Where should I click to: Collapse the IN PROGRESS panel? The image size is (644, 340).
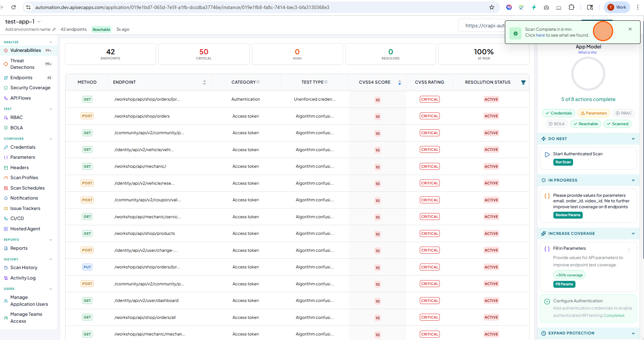[x=633, y=180]
